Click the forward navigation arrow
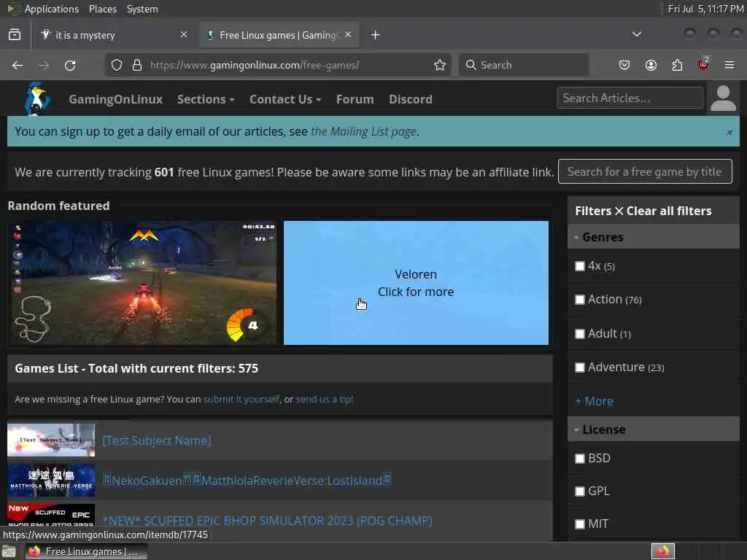Image resolution: width=747 pixels, height=560 pixels. coord(43,65)
